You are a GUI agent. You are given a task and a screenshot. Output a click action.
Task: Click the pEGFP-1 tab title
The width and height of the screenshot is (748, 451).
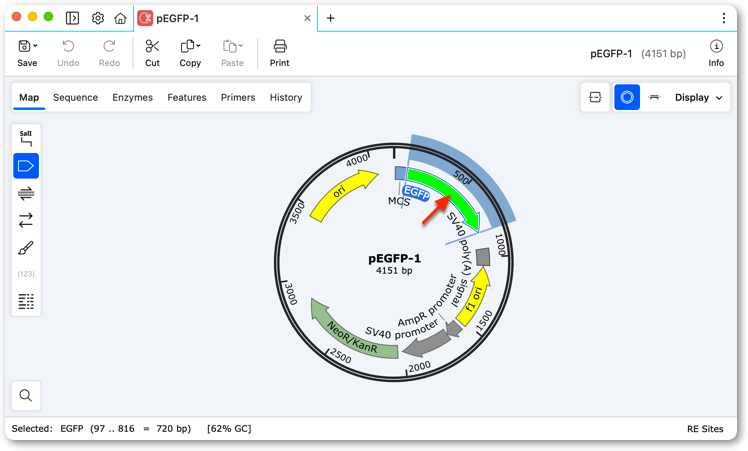point(177,18)
